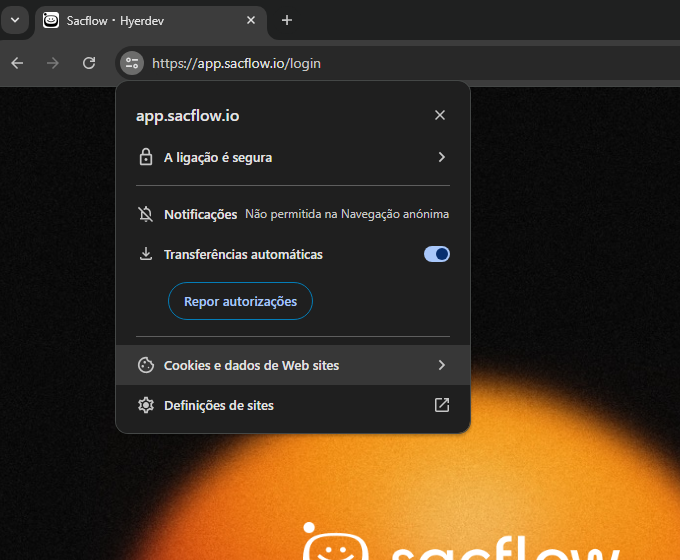Open Definições de sites
Image resolution: width=680 pixels, height=560 pixels.
pos(293,405)
